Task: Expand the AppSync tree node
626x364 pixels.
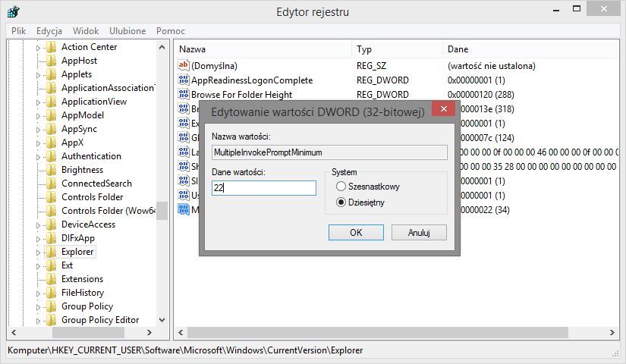Action: (39, 130)
